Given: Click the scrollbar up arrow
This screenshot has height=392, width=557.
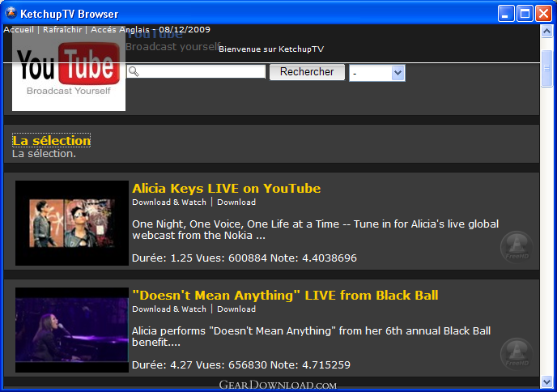Looking at the screenshot, I should click(x=546, y=32).
